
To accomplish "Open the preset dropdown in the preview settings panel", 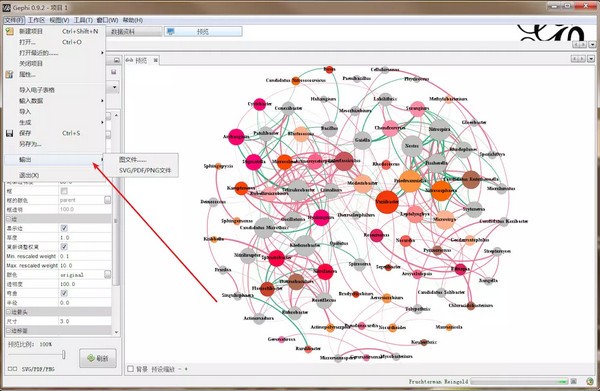I will (x=114, y=87).
